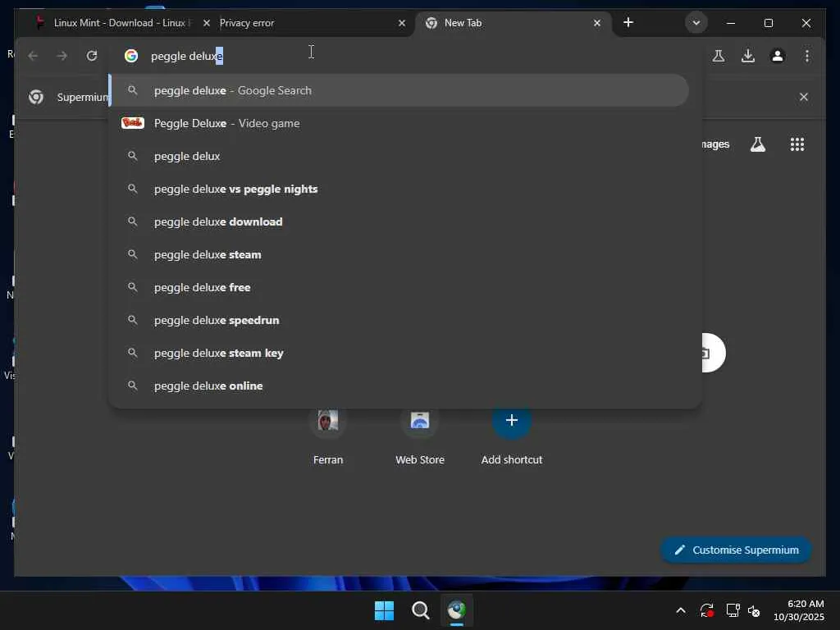Open the clock and date panel
The height and width of the screenshot is (630, 840).
tap(799, 610)
